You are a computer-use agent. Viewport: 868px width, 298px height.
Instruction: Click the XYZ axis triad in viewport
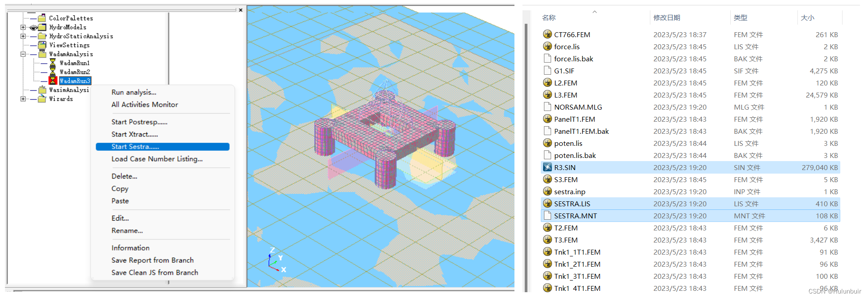(x=277, y=260)
